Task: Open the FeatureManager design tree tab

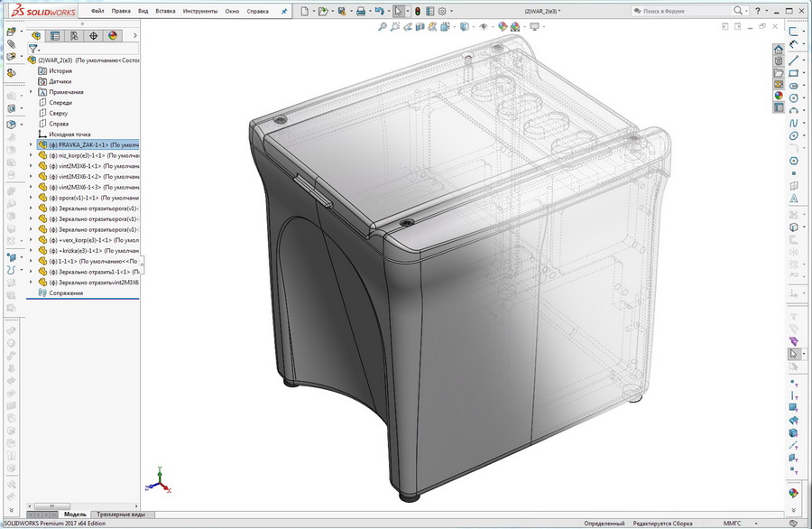Action: pyautogui.click(x=36, y=35)
